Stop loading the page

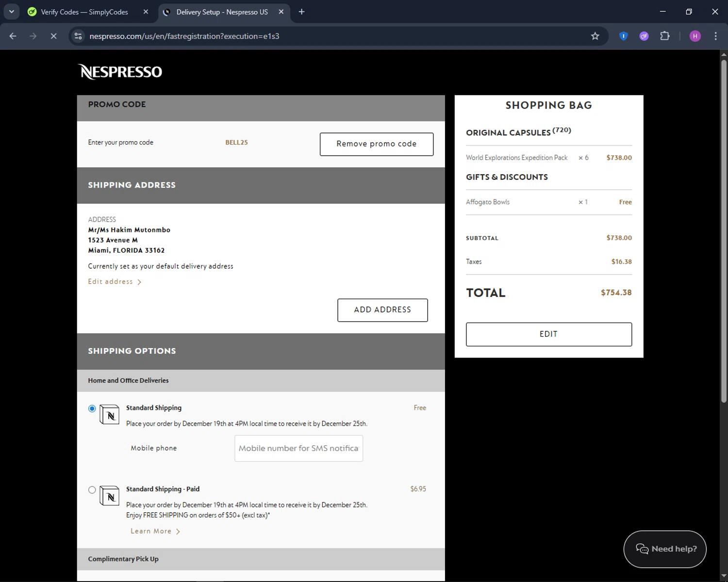(53, 36)
